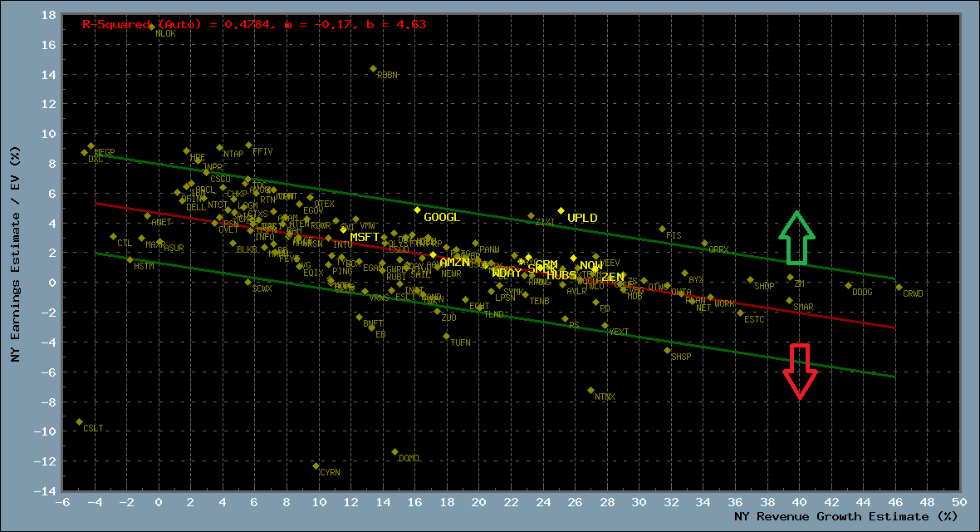Select the CSLT ticker label
Image resolution: width=980 pixels, height=532 pixels.
(93, 429)
